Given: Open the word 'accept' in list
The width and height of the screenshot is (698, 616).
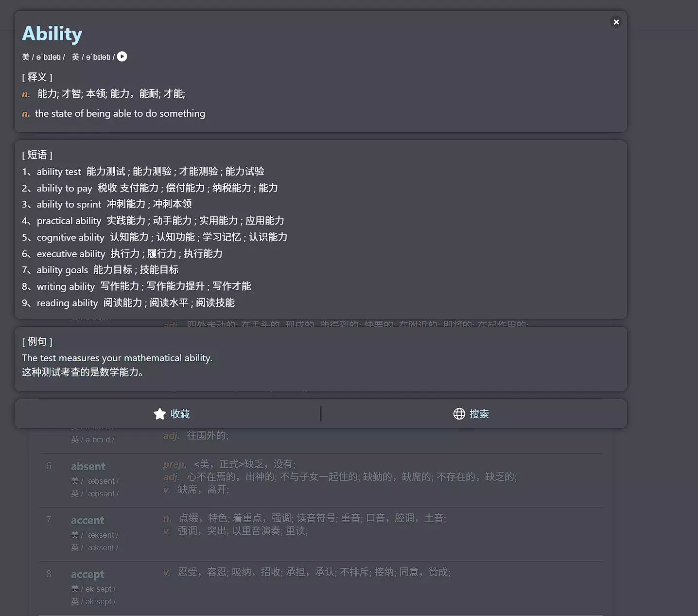Looking at the screenshot, I should [87, 574].
